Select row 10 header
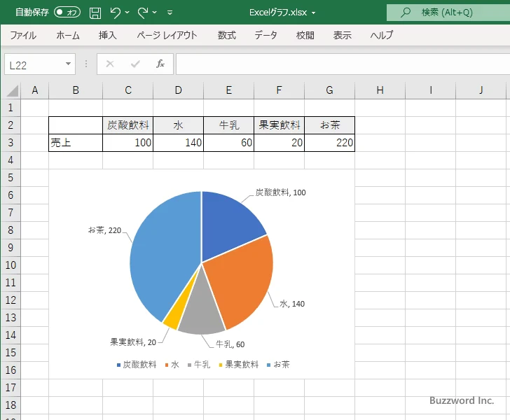 point(11,265)
